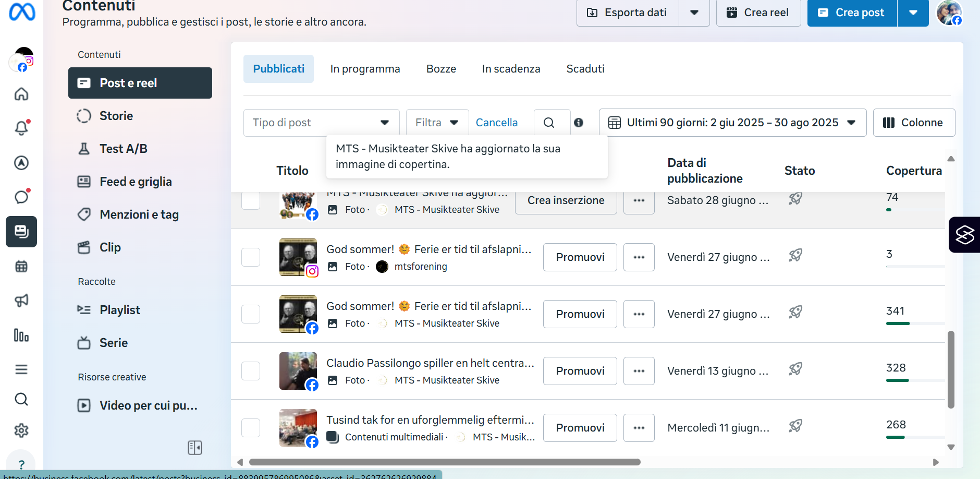The image size is (980, 479).
Task: Click the horizontal scrollbar under the table
Action: point(445,462)
